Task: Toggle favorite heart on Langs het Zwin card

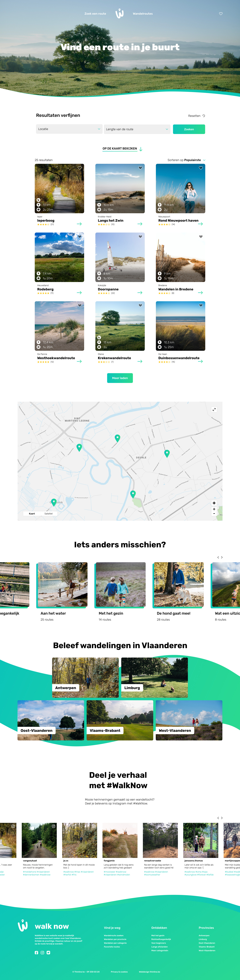Action: 140,168
